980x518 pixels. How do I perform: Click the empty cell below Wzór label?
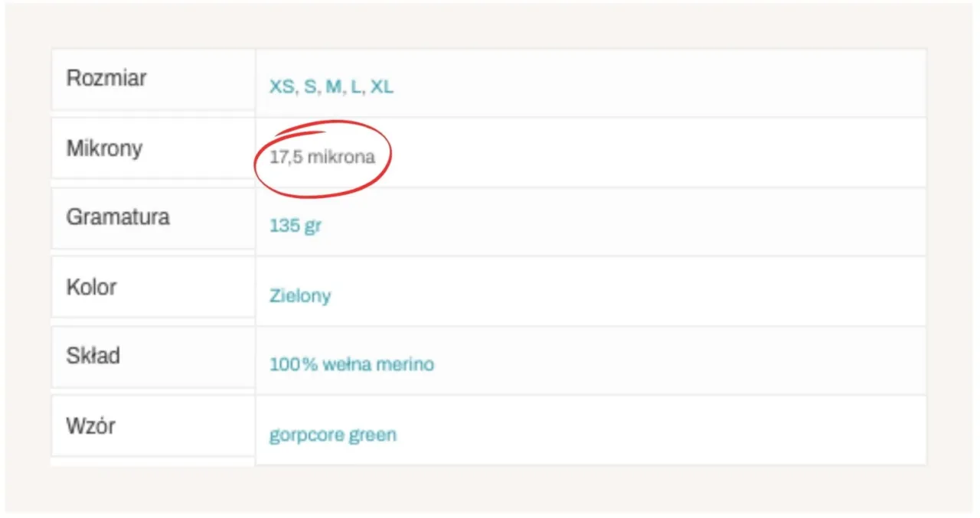152,462
